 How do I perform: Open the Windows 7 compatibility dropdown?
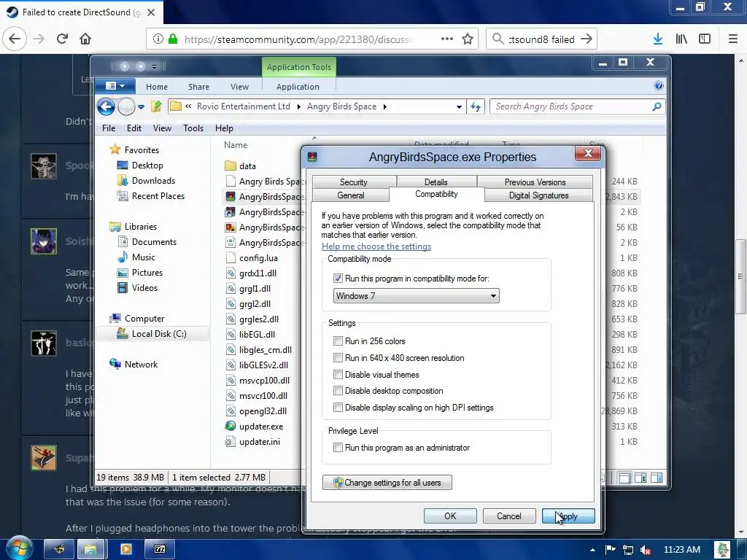pyautogui.click(x=416, y=296)
